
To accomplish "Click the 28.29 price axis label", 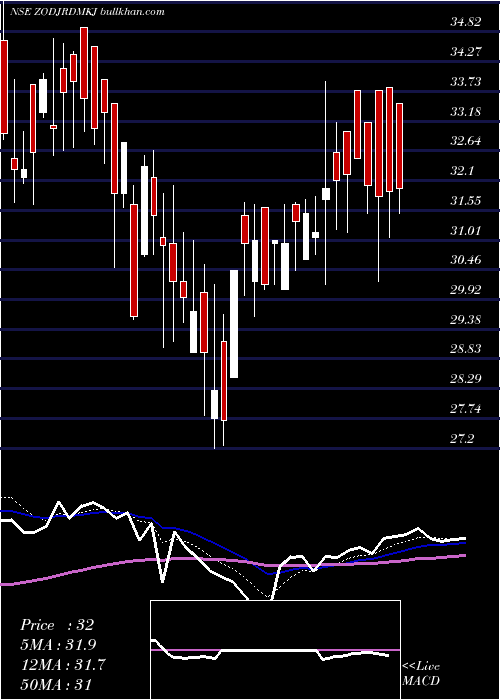I will pyautogui.click(x=466, y=379).
